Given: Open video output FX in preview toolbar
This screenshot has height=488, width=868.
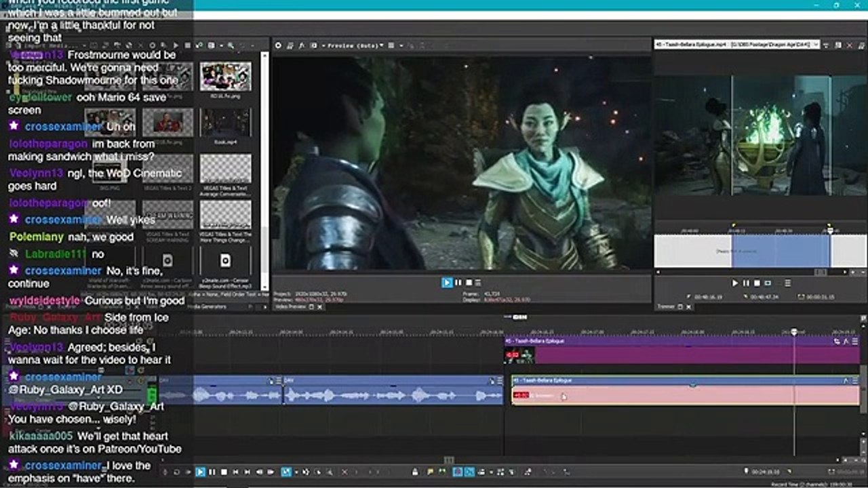Looking at the screenshot, I should click(x=302, y=45).
